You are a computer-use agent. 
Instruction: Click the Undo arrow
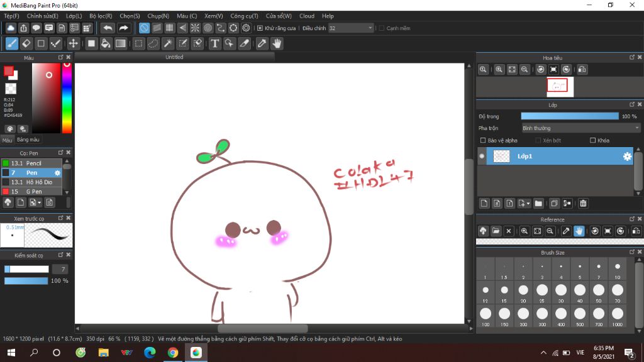click(108, 28)
